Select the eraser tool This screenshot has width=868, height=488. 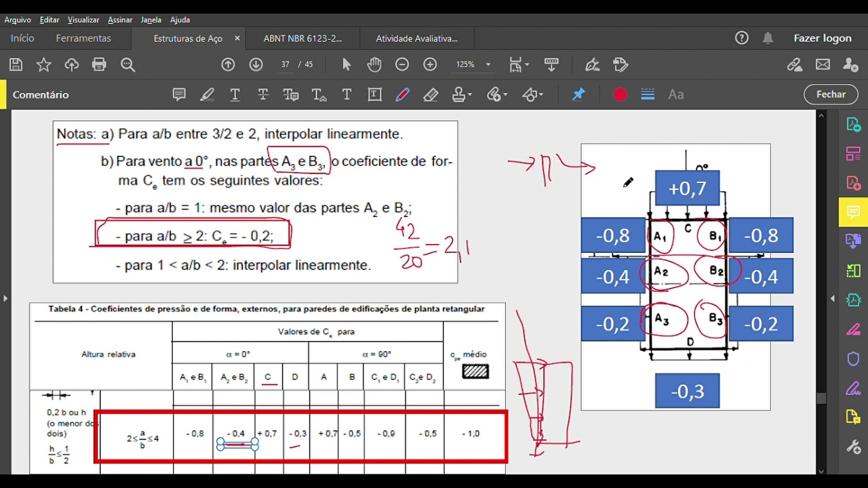tap(431, 95)
